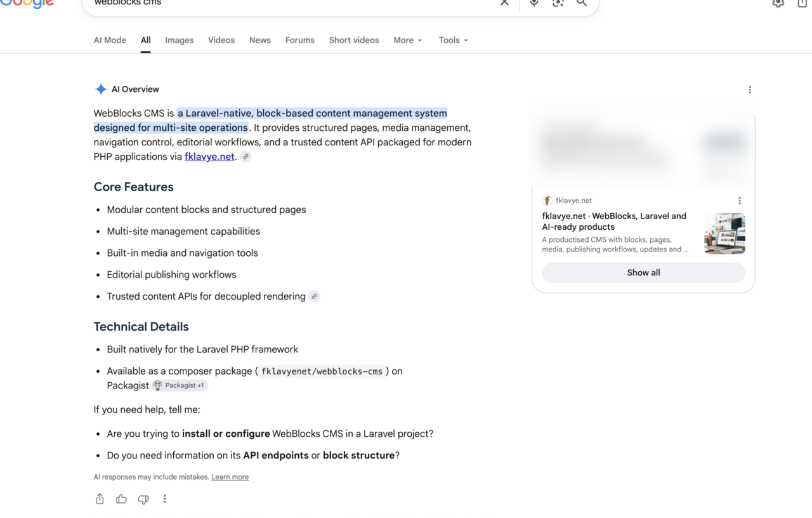Click the 'A productised CMS with blocks' snippet
The image size is (812, 518).
pyautogui.click(x=615, y=245)
